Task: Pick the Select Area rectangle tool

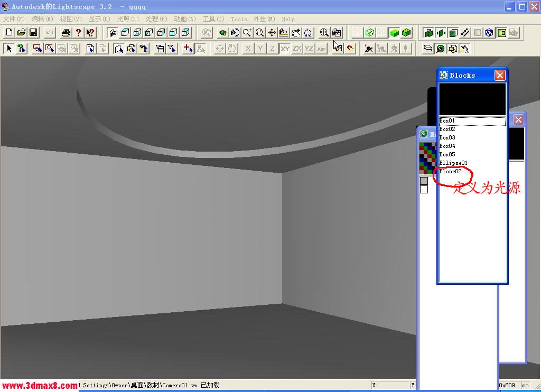Action: pyautogui.click(x=38, y=48)
